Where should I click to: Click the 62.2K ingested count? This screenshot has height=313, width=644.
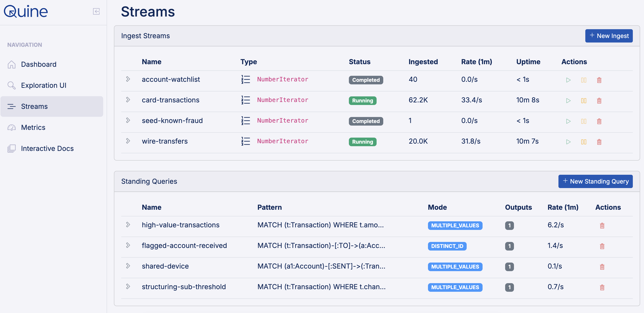tap(418, 100)
